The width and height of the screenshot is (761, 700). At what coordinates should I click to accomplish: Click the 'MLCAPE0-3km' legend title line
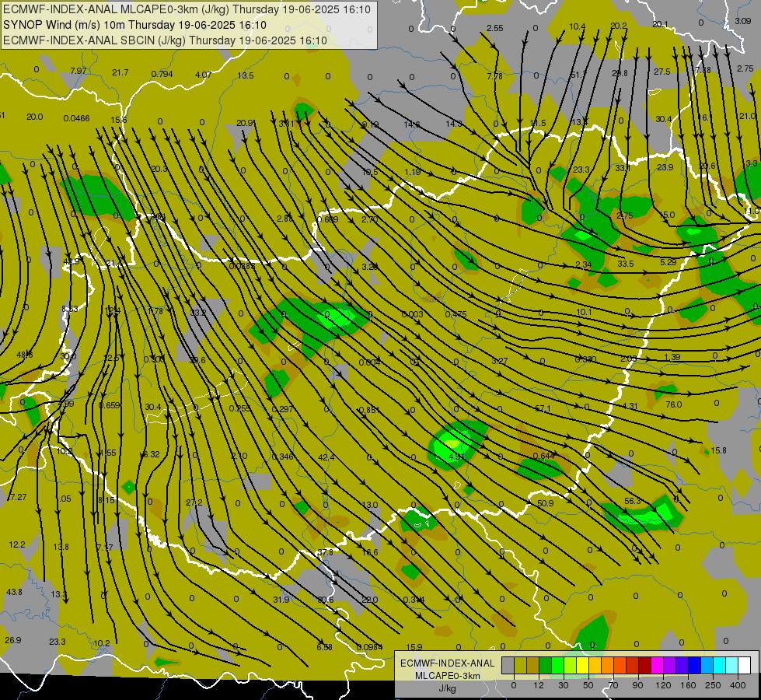click(448, 676)
